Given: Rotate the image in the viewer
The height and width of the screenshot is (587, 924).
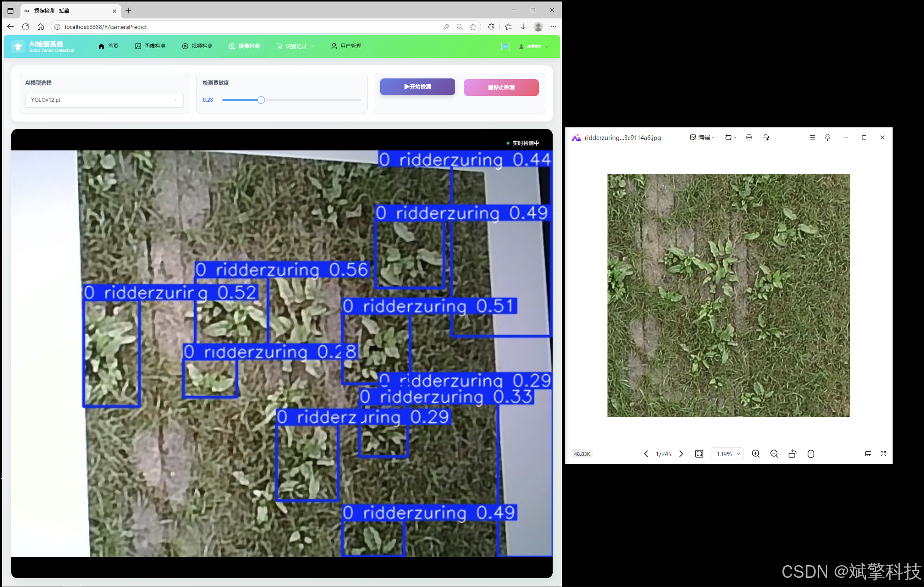Looking at the screenshot, I should pos(792,454).
